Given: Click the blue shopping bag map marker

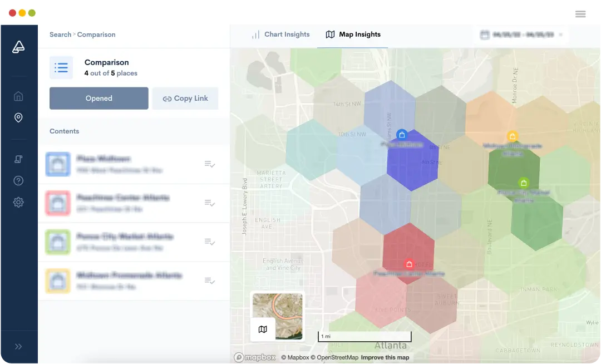Looking at the screenshot, I should click(402, 135).
